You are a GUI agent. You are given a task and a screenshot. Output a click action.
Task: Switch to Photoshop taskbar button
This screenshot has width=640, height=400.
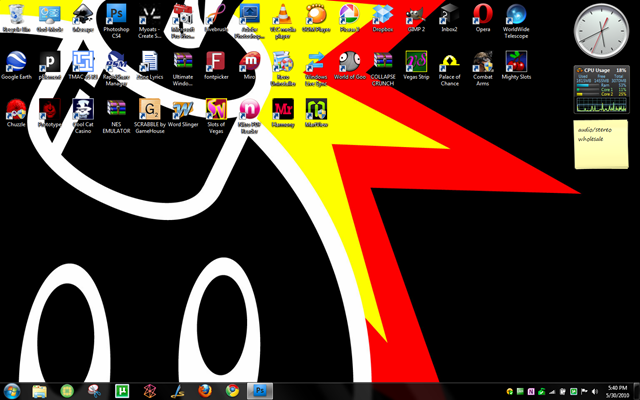260,391
